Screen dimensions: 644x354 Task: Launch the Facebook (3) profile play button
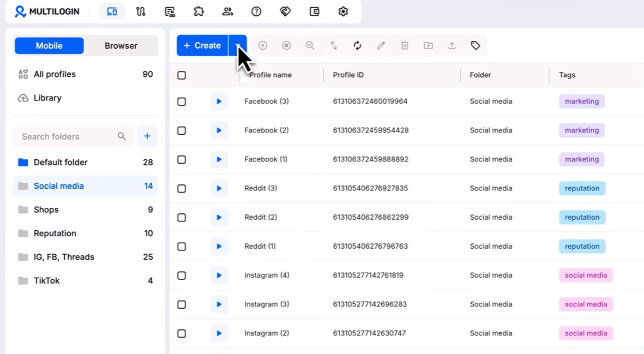219,101
